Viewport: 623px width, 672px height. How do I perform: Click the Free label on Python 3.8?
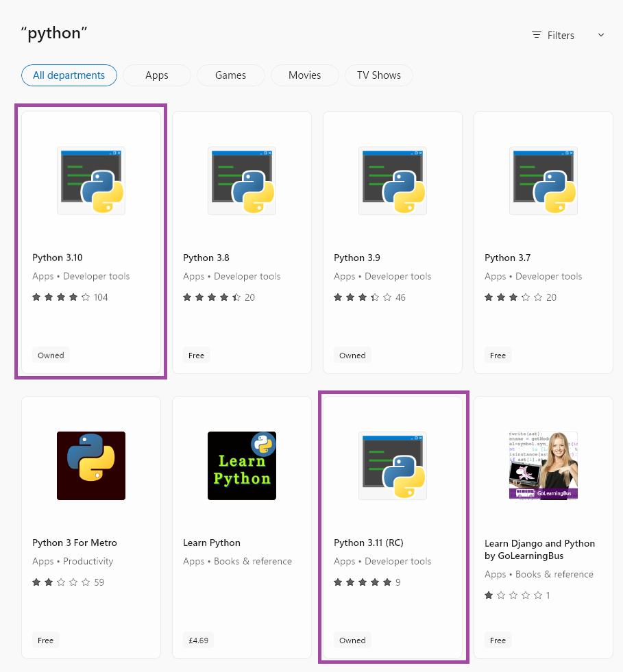coord(196,355)
